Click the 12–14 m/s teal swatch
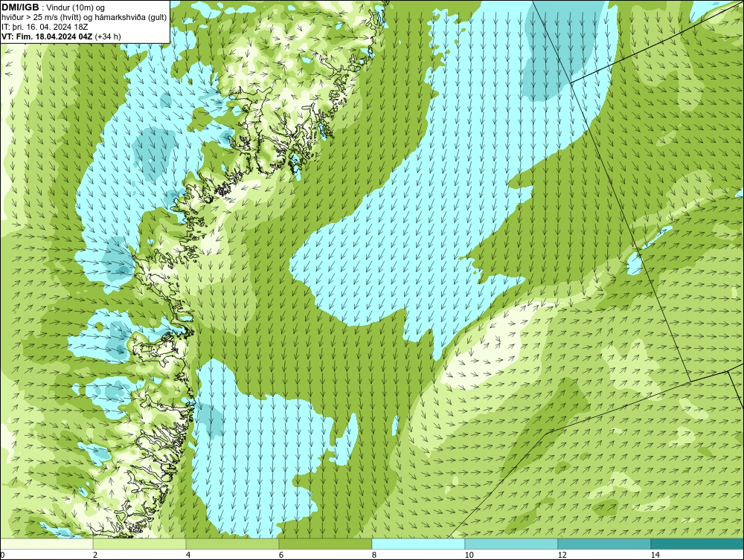The image size is (744, 560). (x=604, y=544)
